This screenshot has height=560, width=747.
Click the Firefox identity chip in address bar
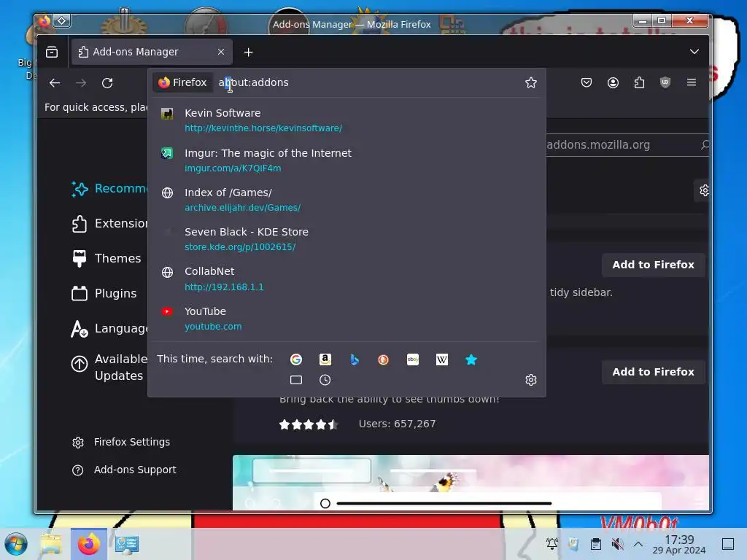pyautogui.click(x=182, y=82)
